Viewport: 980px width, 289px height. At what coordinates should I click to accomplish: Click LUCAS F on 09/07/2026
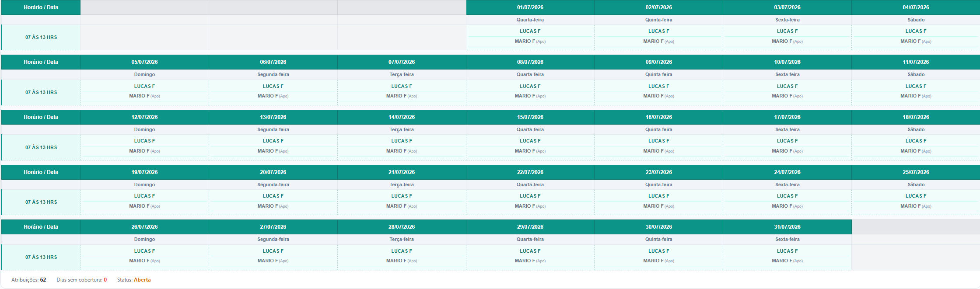pos(658,86)
